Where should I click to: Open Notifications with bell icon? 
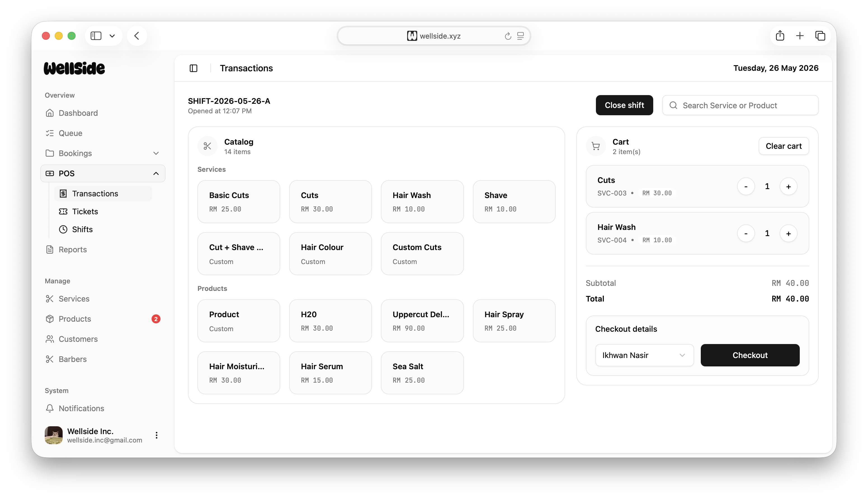(x=103, y=408)
